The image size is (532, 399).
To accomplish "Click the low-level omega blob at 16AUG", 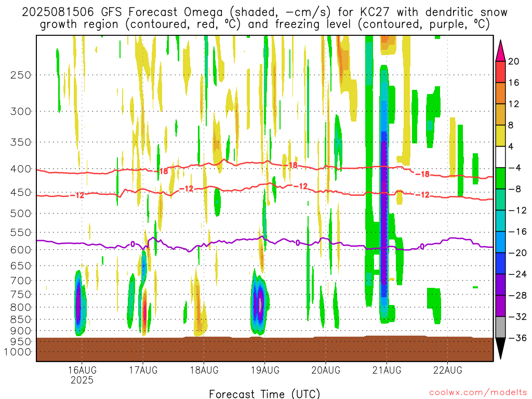I will click(x=79, y=303).
